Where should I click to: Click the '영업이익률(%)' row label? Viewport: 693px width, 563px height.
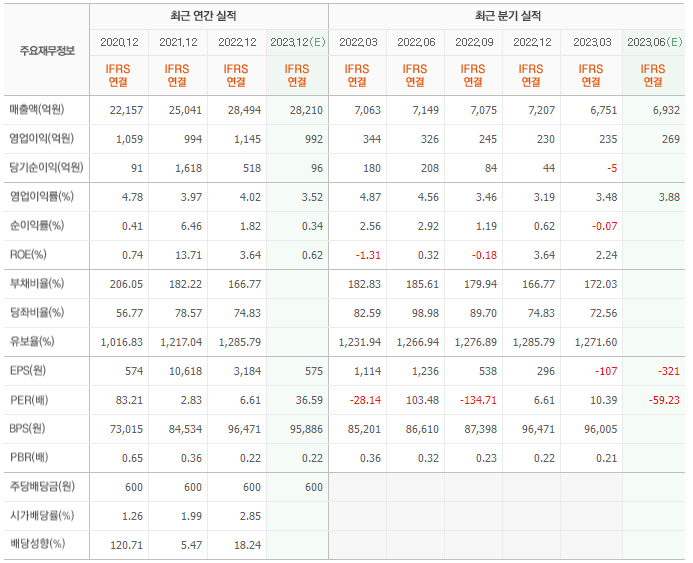click(x=42, y=196)
